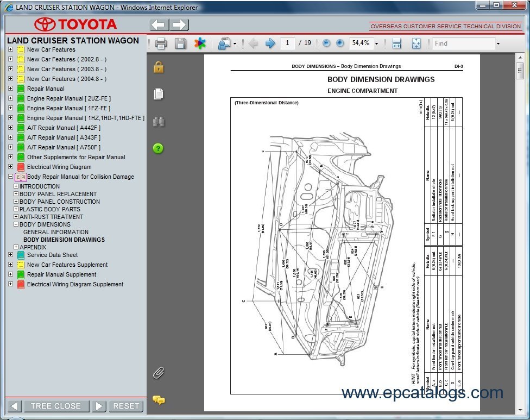Open the security padlock panel
This screenshot has height=420, width=530.
(158, 67)
